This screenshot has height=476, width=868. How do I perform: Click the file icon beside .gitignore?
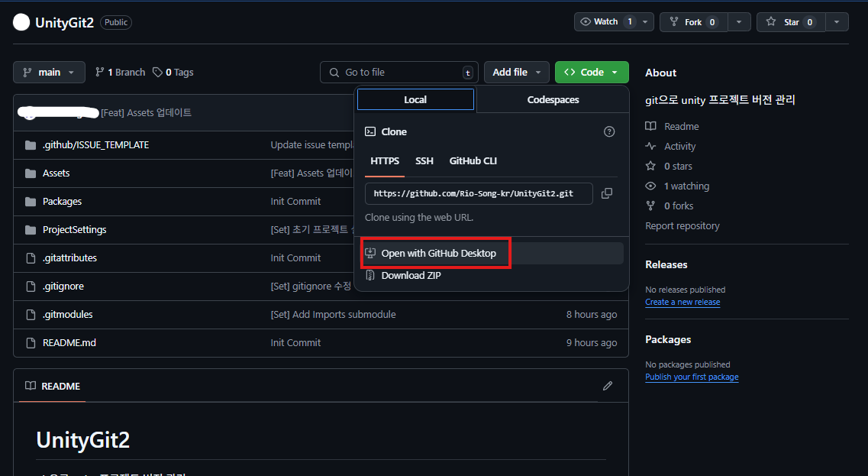click(x=31, y=287)
